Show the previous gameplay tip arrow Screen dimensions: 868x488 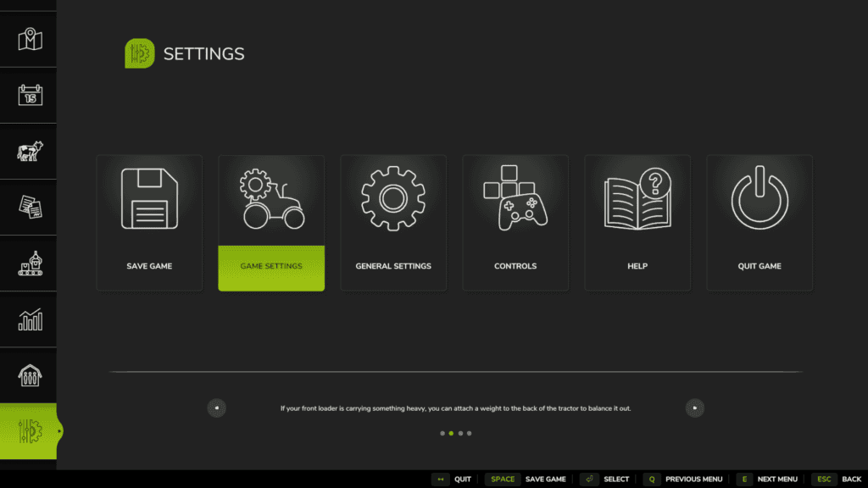[x=216, y=408]
